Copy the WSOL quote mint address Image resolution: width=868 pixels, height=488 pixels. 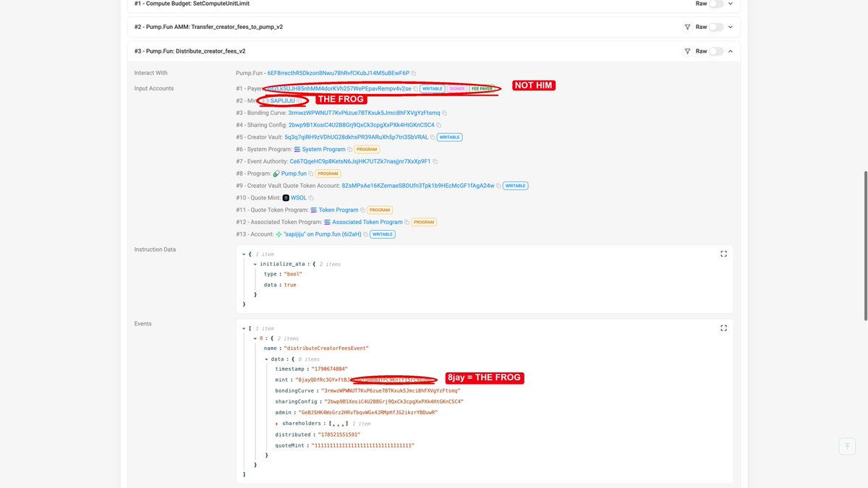tap(312, 198)
